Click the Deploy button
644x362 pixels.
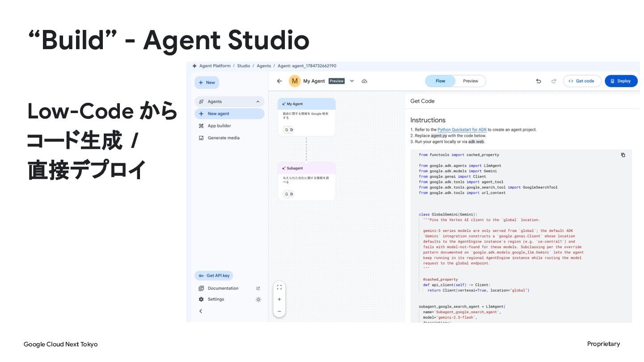click(621, 81)
